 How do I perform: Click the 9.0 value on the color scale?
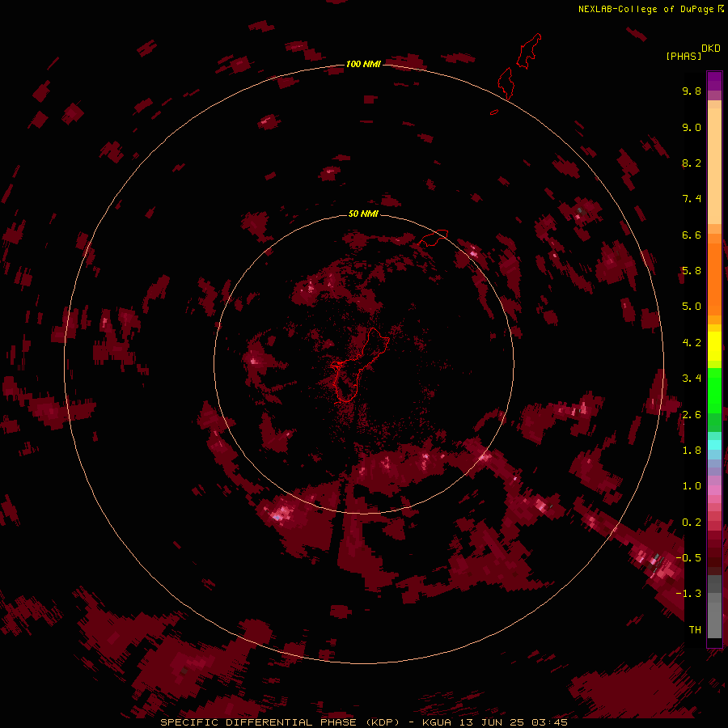(692, 127)
